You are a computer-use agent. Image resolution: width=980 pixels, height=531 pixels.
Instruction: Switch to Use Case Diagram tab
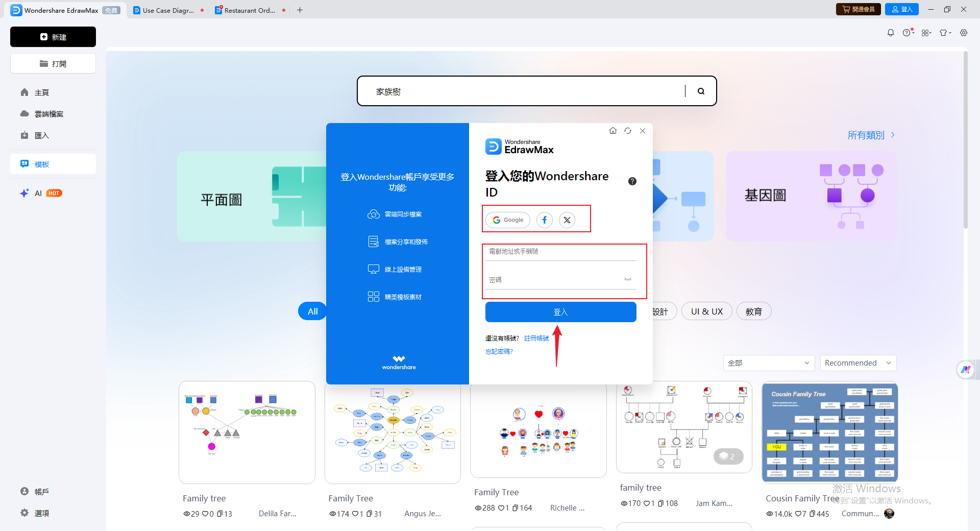(168, 10)
